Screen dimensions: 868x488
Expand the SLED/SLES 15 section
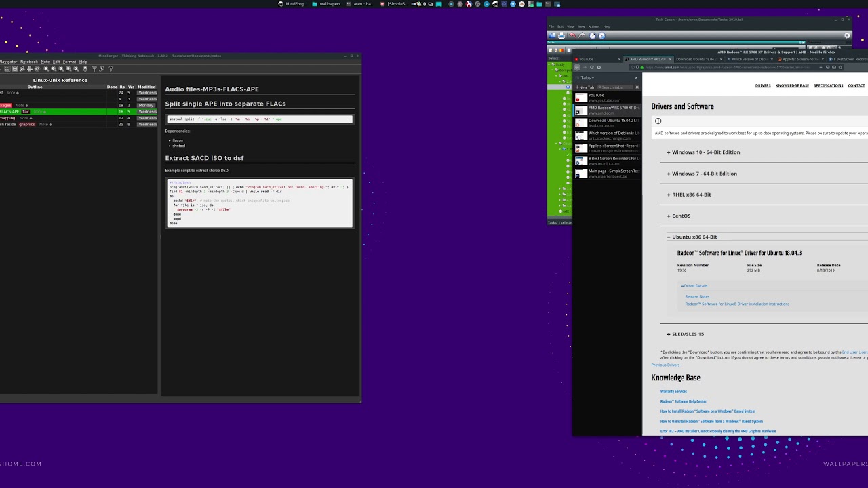tap(686, 334)
